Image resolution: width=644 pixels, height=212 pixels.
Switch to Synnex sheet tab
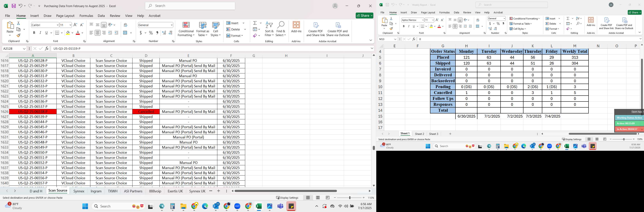(x=79, y=191)
